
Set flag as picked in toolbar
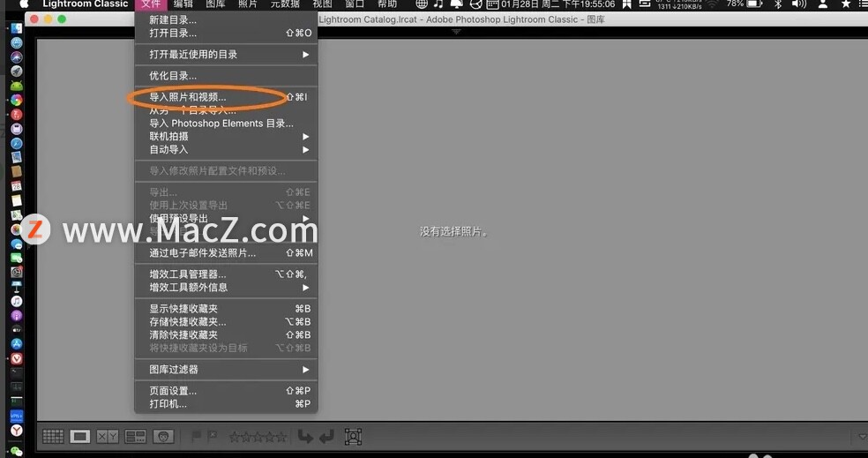click(196, 437)
